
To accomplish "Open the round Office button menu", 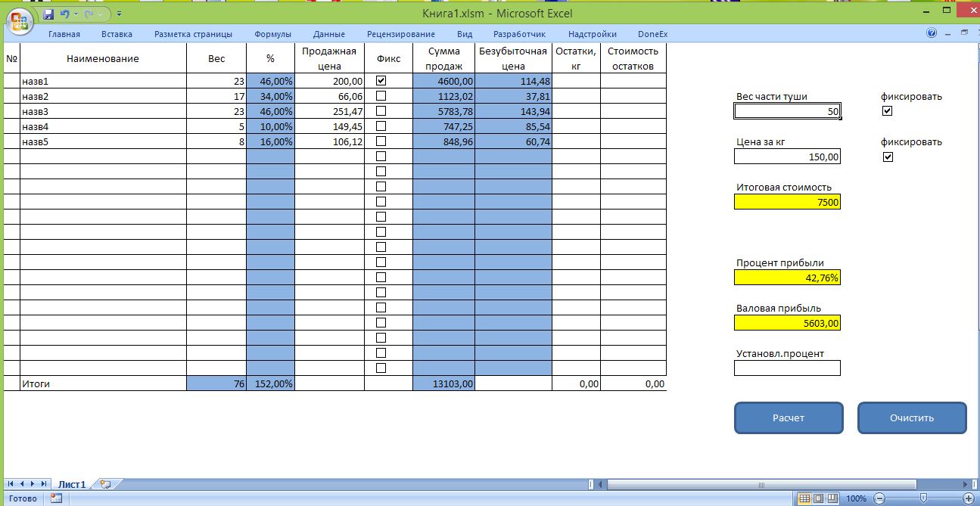I will (x=19, y=20).
